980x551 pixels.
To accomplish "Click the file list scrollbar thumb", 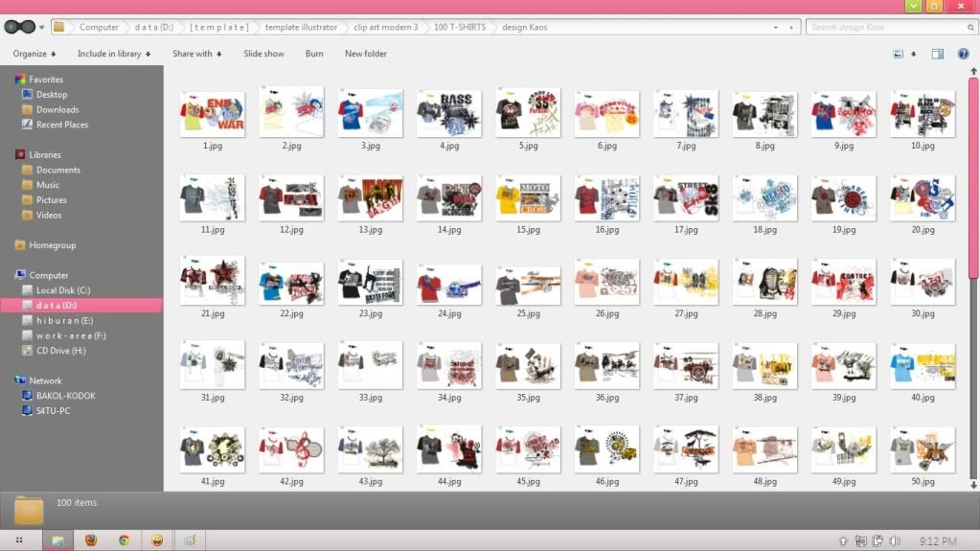I will (x=973, y=178).
